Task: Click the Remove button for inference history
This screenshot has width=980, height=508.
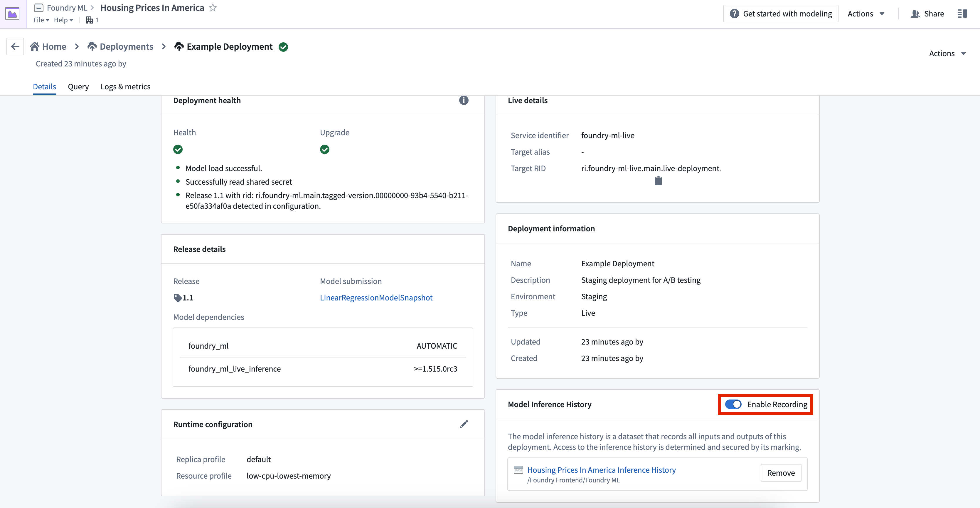Action: tap(781, 472)
